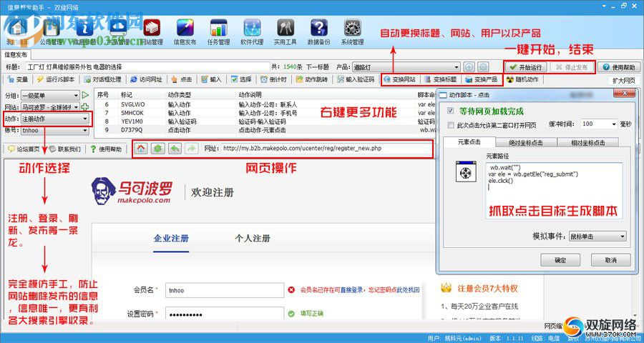Image resolution: width=644 pixels, height=343 pixels.
Task: Add a 点击 click action
Action: [182, 79]
